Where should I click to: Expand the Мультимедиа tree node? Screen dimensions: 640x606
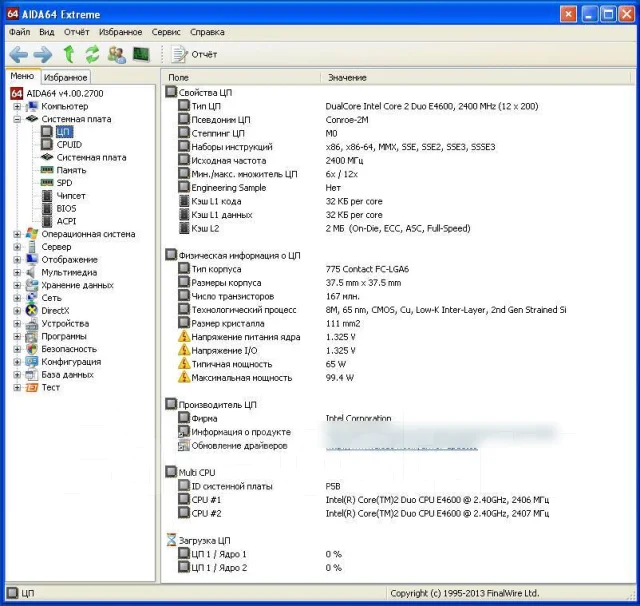pyautogui.click(x=17, y=272)
